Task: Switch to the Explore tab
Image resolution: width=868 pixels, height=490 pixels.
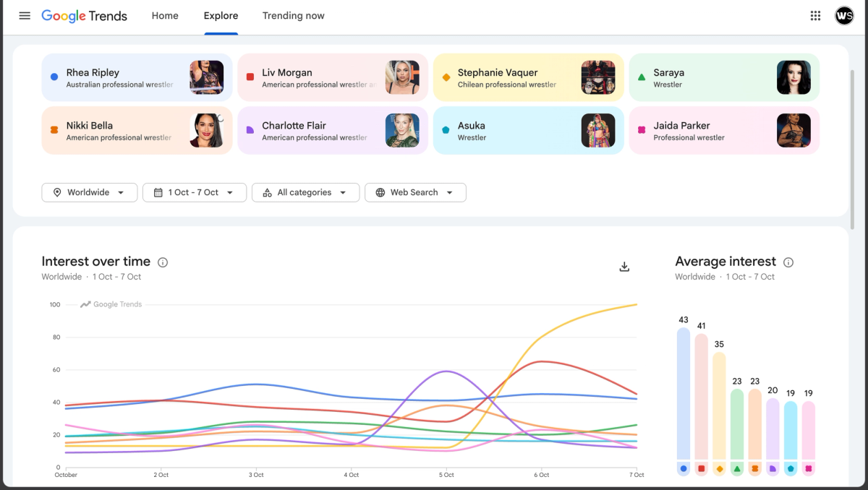Action: (221, 16)
